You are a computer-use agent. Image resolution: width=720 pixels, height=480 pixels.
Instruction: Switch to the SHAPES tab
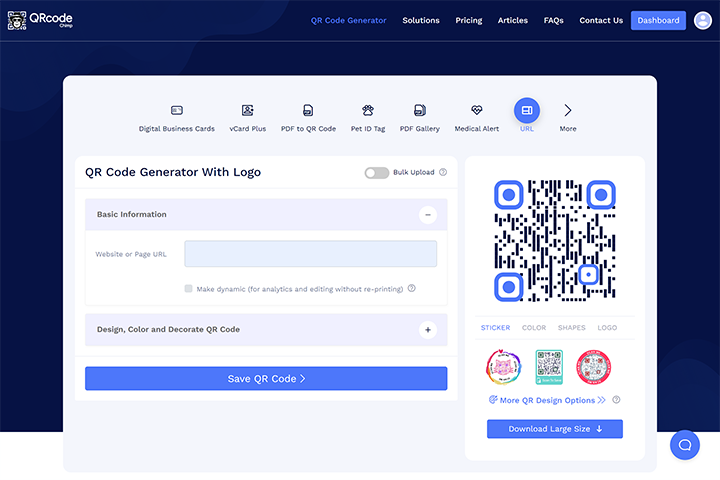coord(571,328)
